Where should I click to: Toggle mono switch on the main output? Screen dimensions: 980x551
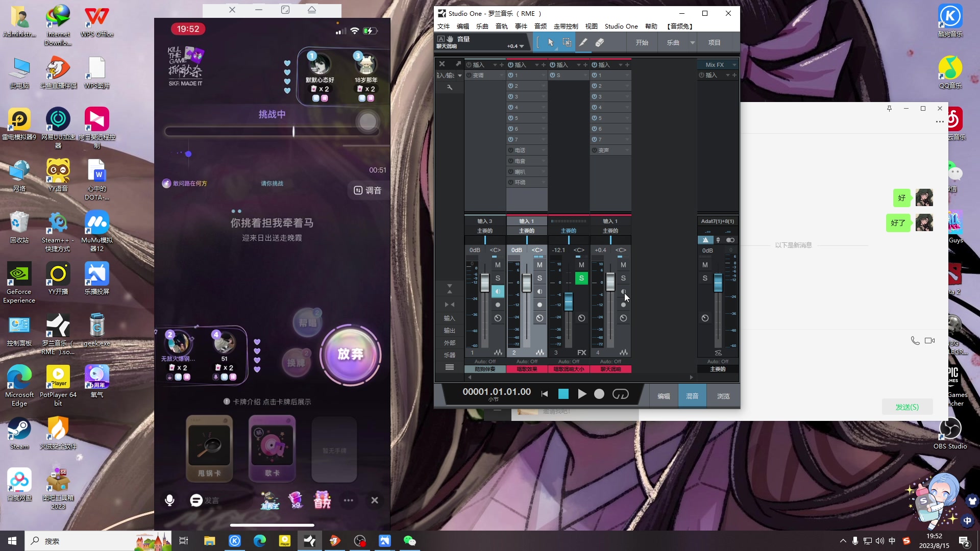click(x=730, y=240)
